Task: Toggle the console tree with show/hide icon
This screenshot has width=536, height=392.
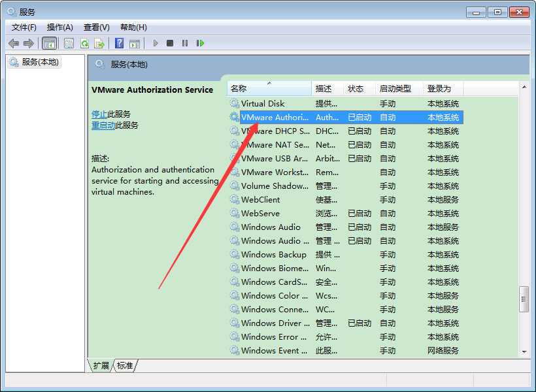Action: click(49, 43)
